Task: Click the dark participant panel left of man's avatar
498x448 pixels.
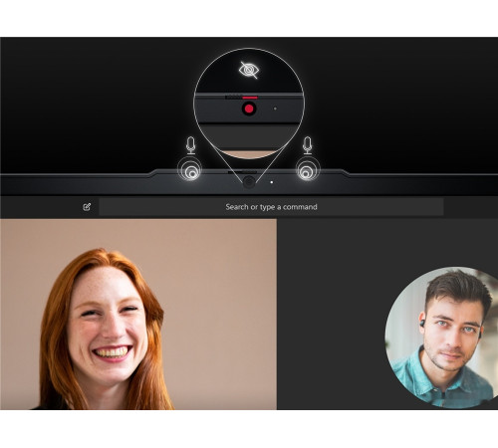Action: [331, 314]
